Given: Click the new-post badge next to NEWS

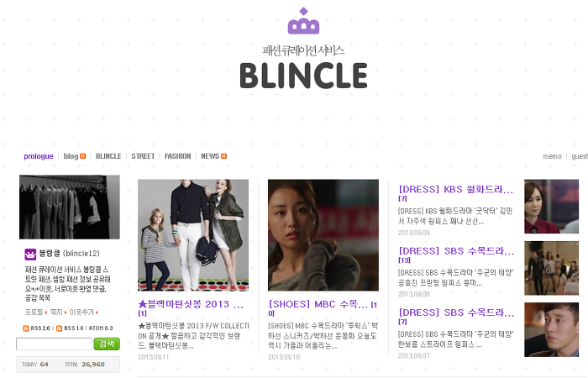Looking at the screenshot, I should (224, 156).
